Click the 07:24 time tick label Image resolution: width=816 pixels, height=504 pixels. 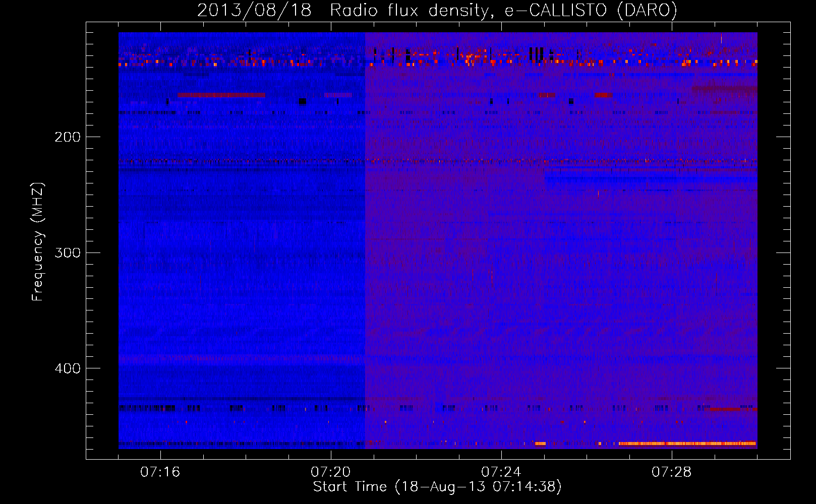pyautogui.click(x=501, y=472)
